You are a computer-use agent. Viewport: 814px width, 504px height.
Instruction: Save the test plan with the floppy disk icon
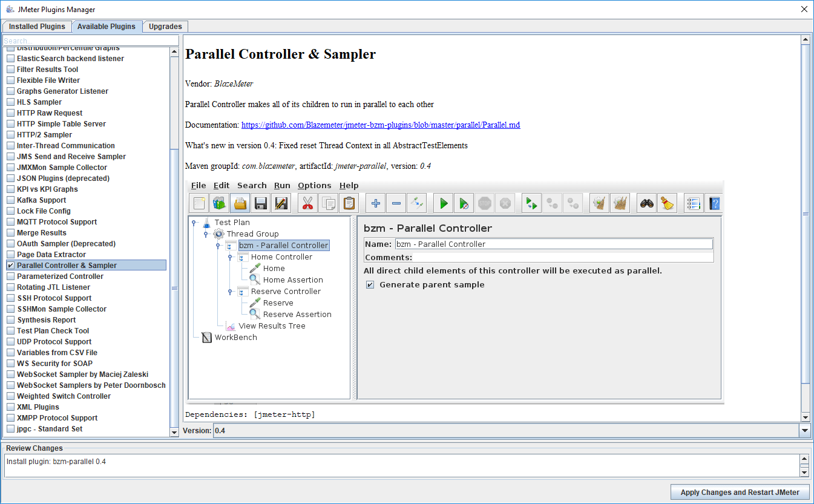pos(260,203)
